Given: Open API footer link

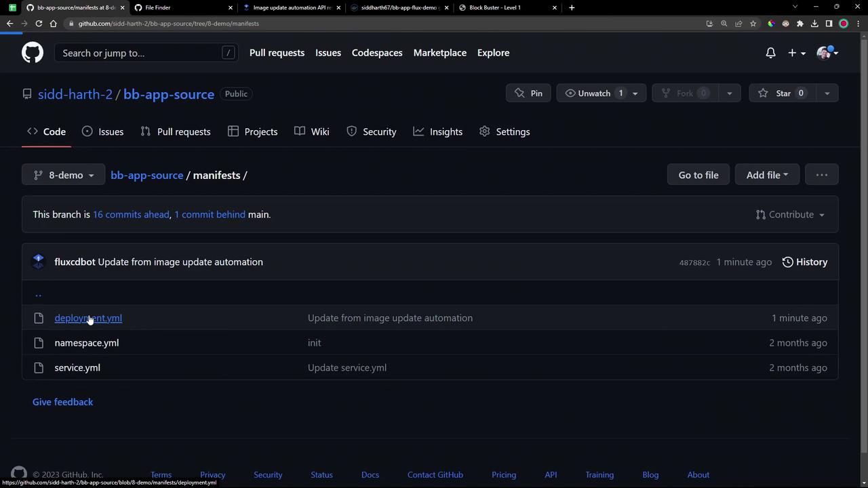Looking at the screenshot, I should point(551,475).
